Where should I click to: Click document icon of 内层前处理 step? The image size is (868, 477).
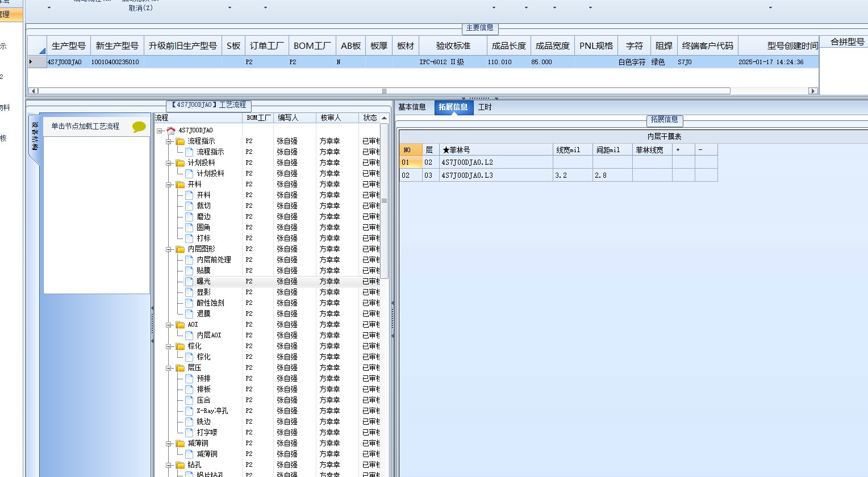(189, 260)
